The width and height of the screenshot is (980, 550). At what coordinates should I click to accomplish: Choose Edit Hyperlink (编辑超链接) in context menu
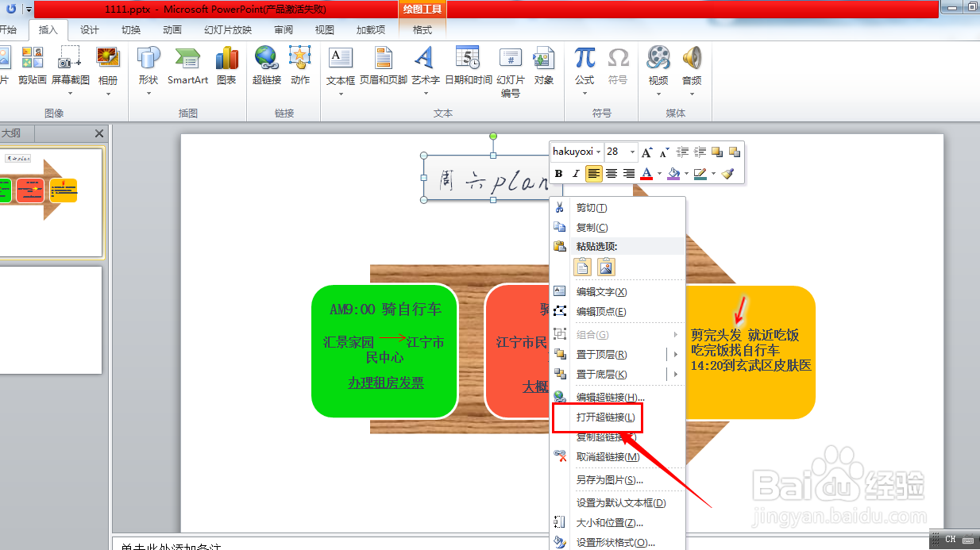click(x=618, y=397)
